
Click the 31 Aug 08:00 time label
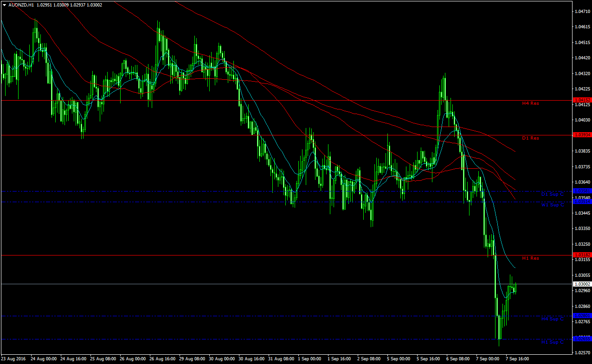tap(281, 359)
